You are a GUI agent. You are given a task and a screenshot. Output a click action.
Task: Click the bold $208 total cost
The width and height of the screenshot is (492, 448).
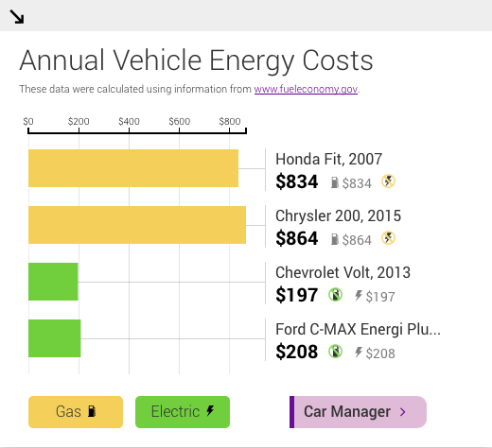click(297, 352)
